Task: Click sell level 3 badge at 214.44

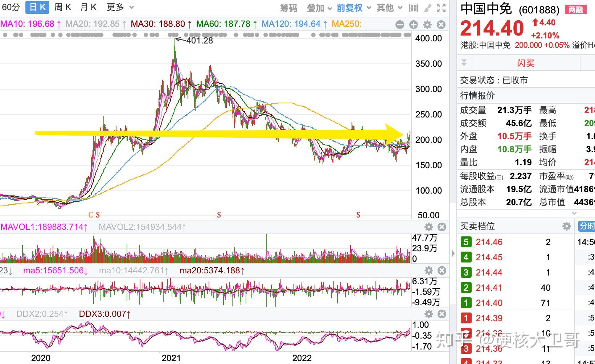Action: 466,273
